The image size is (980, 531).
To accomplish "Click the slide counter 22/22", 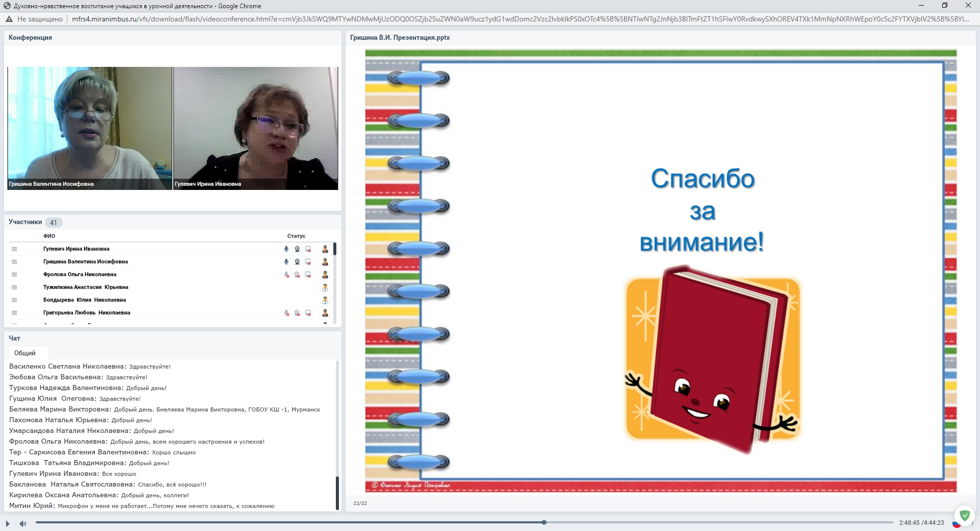I will click(360, 503).
